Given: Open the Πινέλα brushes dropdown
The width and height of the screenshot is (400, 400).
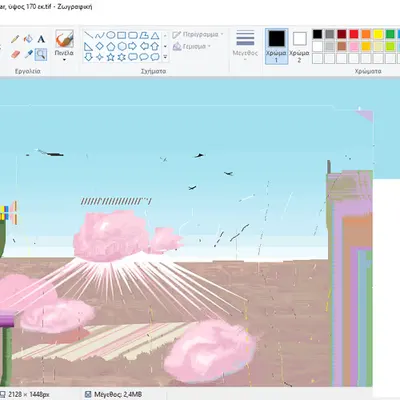Looking at the screenshot, I should click(x=64, y=46).
